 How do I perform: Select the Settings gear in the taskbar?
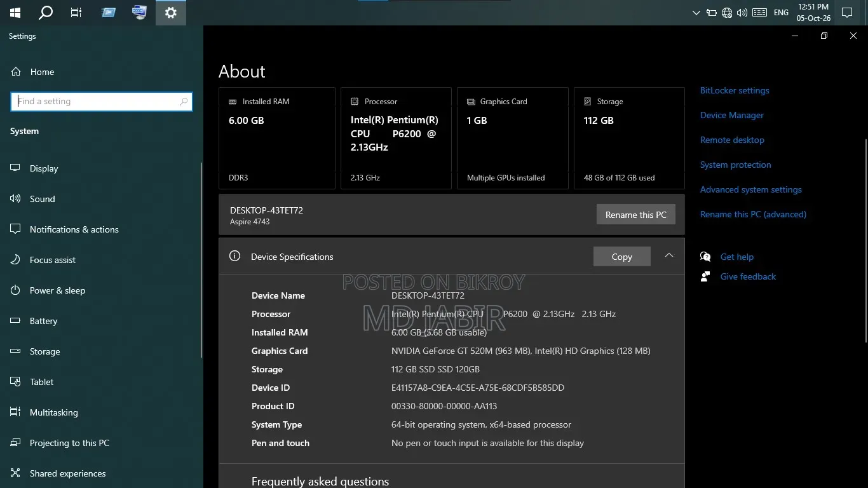[170, 12]
